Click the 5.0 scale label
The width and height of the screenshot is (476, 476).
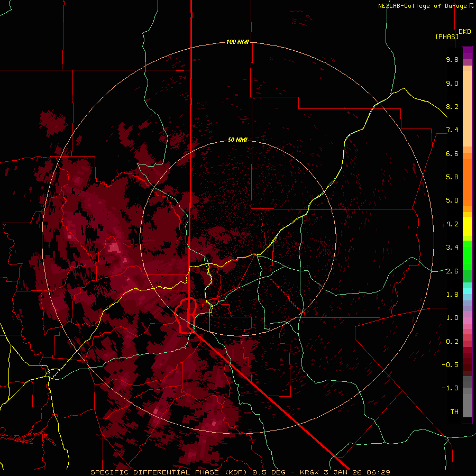click(452, 200)
